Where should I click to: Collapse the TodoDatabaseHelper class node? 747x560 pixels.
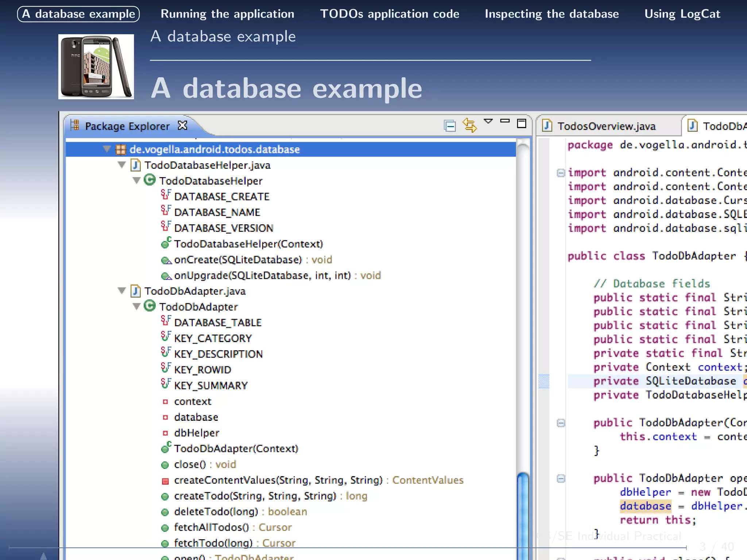137,180
